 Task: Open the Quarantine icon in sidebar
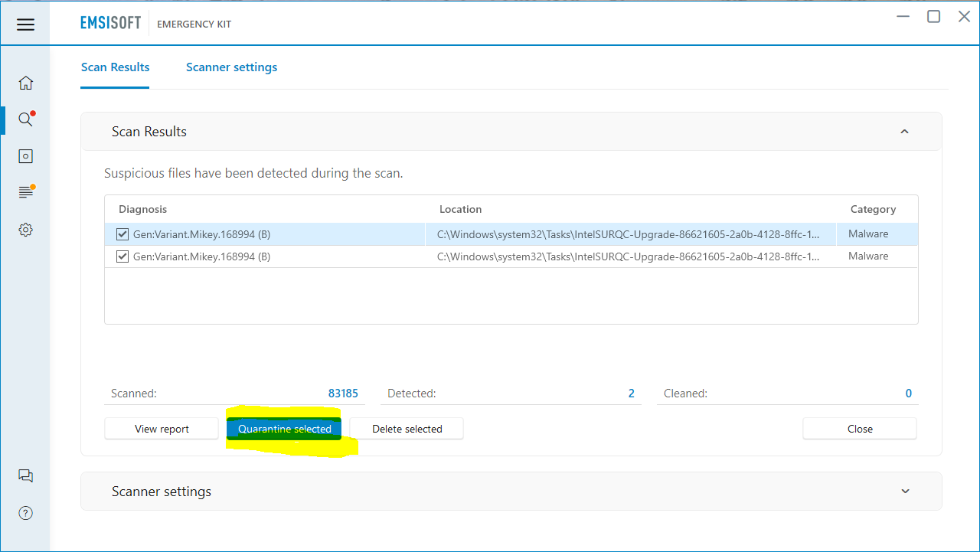coord(25,156)
